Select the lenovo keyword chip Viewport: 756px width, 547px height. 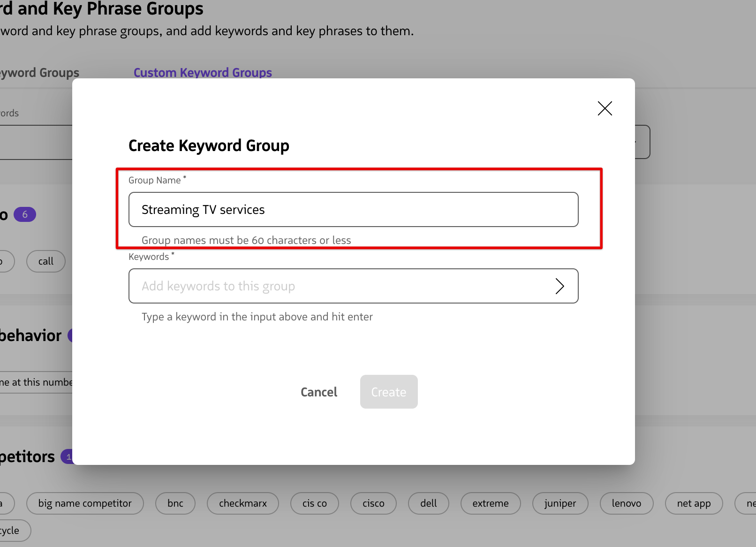click(627, 503)
